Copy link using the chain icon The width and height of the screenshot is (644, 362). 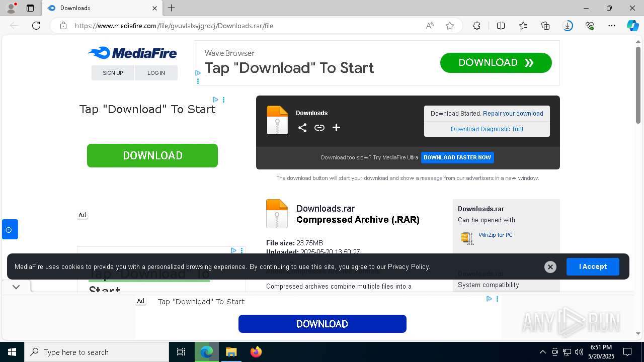[x=319, y=128]
